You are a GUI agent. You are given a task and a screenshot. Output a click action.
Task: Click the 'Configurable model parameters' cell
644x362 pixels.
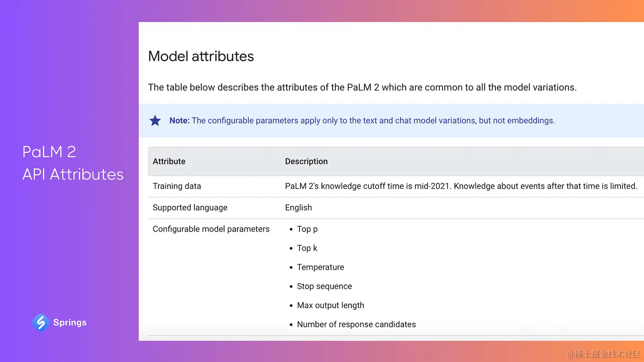(x=211, y=229)
